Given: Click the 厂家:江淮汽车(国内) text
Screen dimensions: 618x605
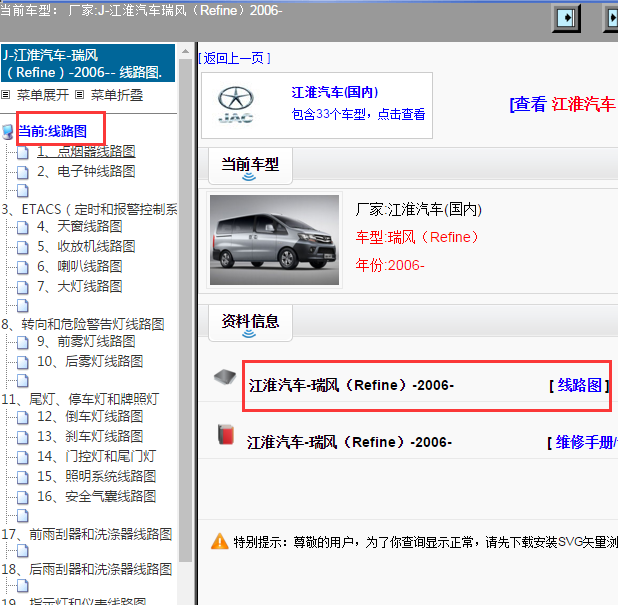Looking at the screenshot, I should (x=418, y=209).
